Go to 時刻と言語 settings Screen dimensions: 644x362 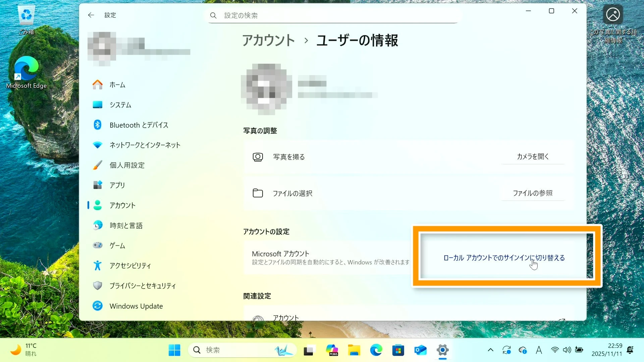tap(126, 226)
